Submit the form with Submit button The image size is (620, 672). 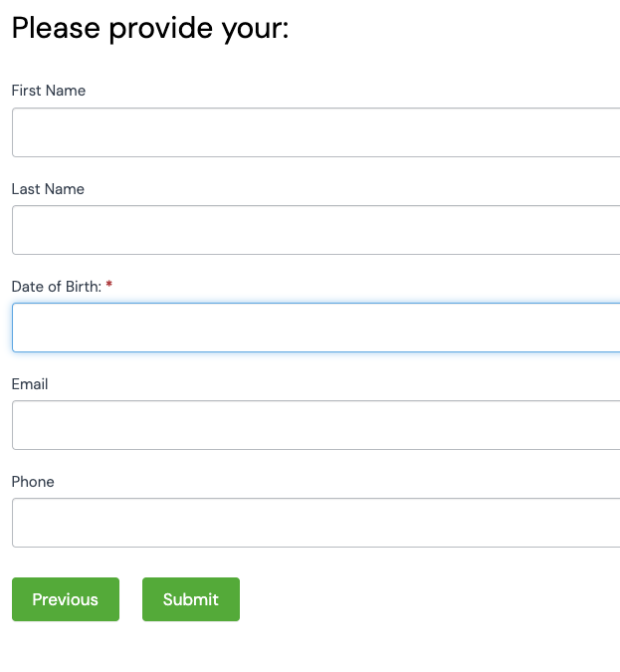click(191, 599)
